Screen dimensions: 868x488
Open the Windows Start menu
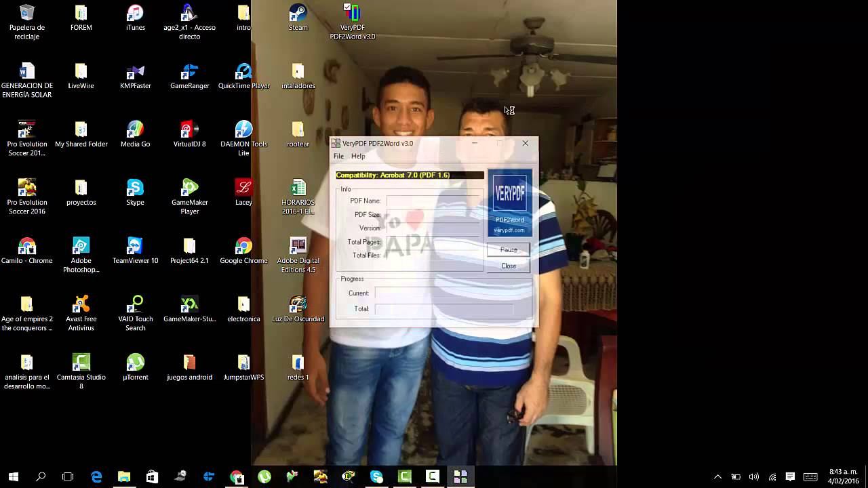point(14,476)
